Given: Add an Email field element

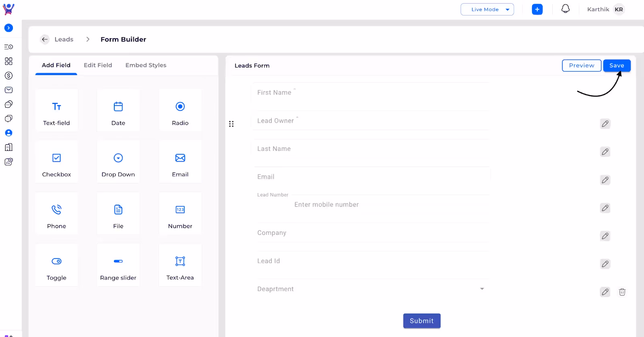Looking at the screenshot, I should (180, 162).
